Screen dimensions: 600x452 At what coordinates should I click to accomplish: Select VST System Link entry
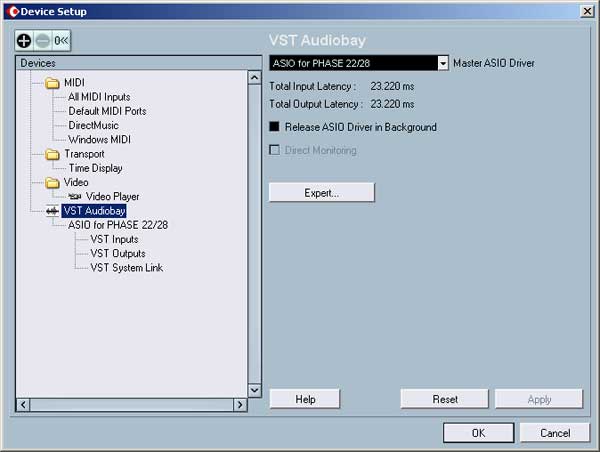(126, 267)
